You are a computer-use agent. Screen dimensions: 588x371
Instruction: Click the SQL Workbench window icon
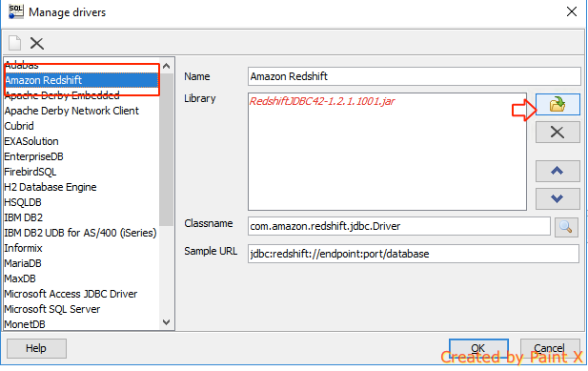[16, 12]
